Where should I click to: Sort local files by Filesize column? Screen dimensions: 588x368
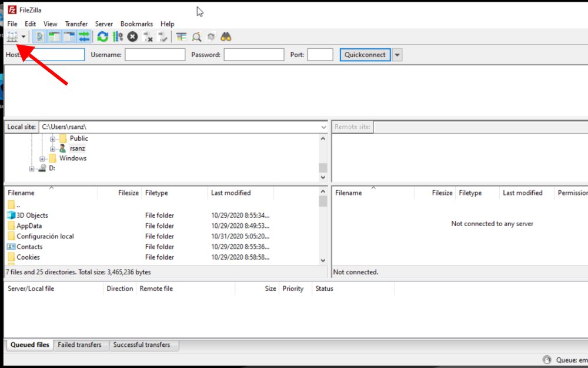coord(119,193)
